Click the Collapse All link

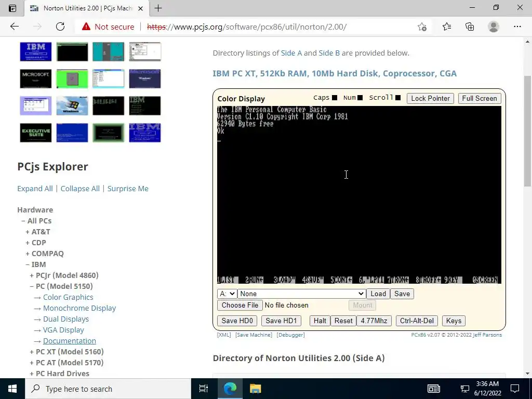click(80, 189)
